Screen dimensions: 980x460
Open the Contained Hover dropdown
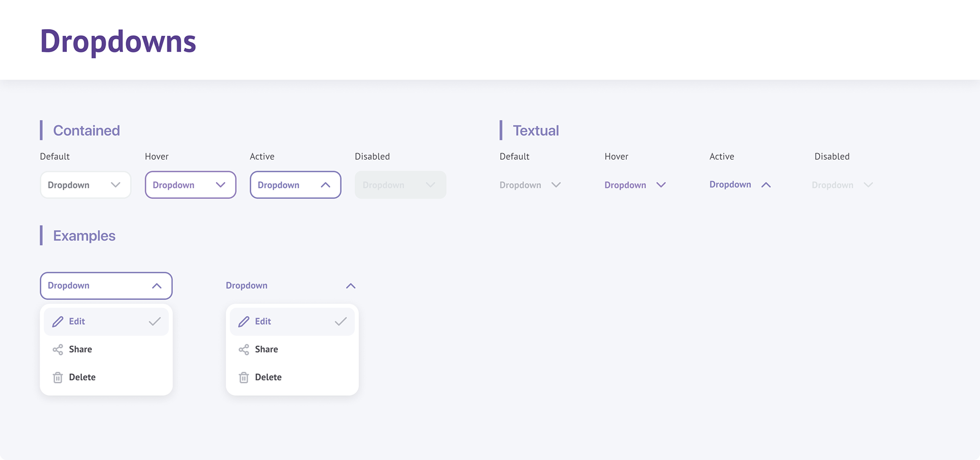click(190, 185)
